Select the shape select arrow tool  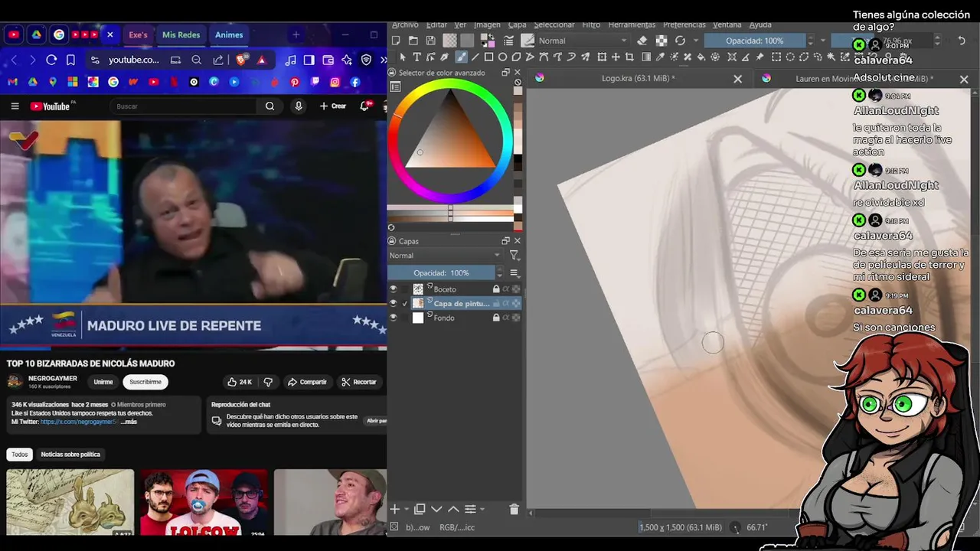click(403, 57)
